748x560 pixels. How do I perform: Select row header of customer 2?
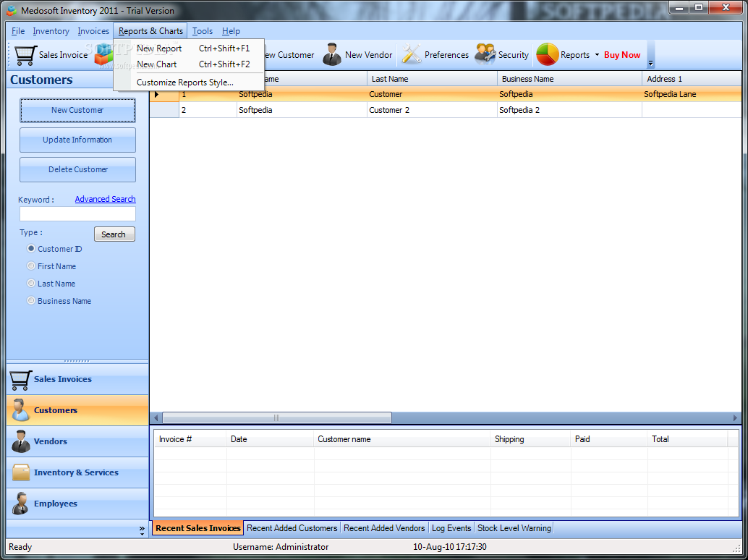coord(165,110)
